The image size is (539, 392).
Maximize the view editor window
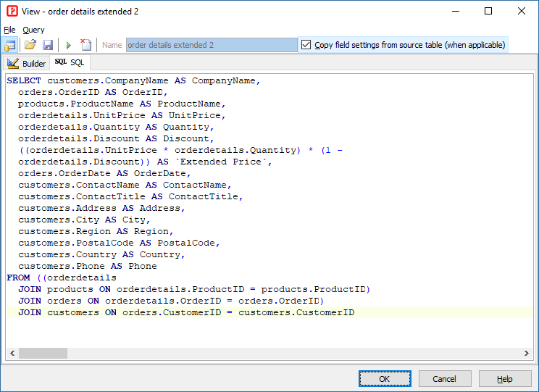tap(488, 12)
